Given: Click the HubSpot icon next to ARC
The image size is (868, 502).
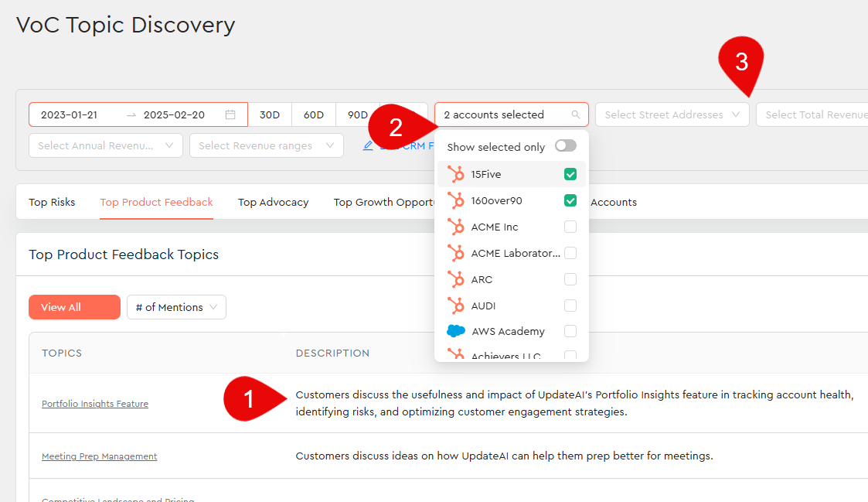Looking at the screenshot, I should tap(455, 279).
